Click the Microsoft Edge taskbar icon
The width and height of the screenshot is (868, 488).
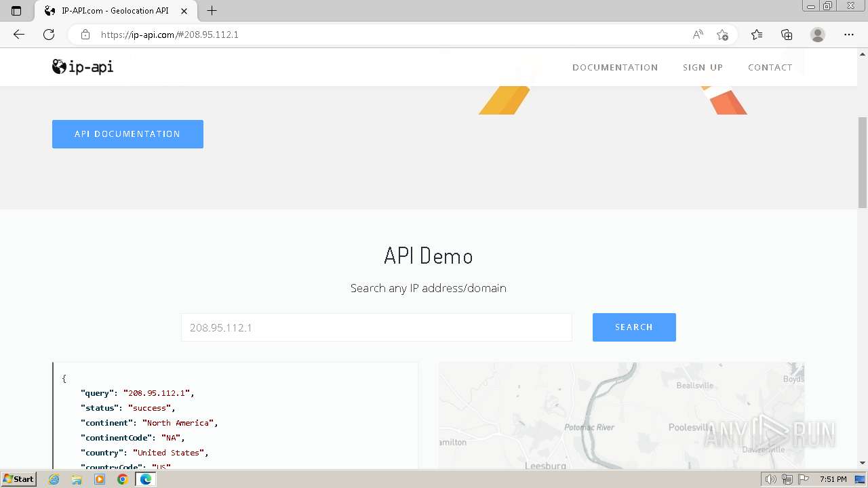(x=145, y=479)
